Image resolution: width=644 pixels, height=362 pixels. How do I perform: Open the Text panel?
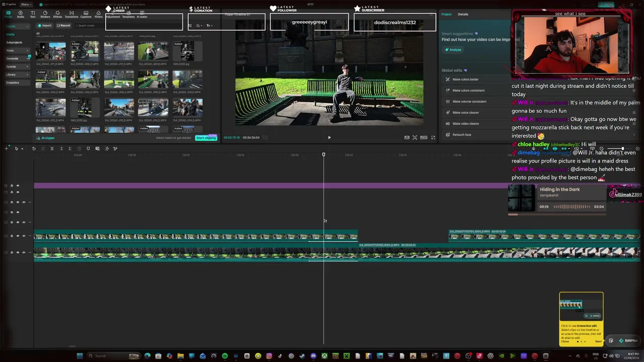click(x=33, y=14)
